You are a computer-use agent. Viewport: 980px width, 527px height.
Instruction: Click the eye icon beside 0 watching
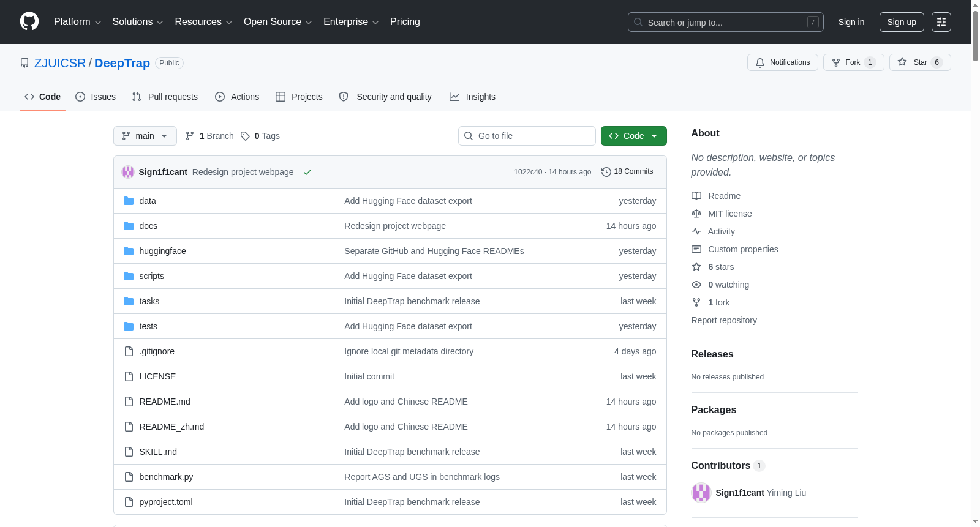(x=696, y=285)
